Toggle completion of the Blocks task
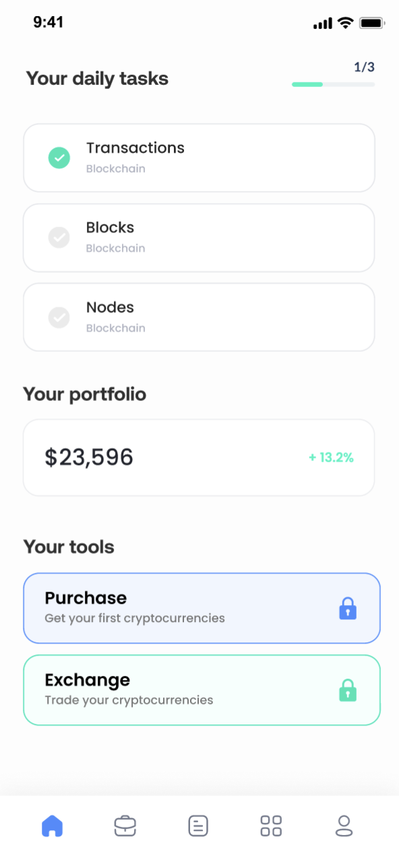The height and width of the screenshot is (868, 399). coord(59,237)
